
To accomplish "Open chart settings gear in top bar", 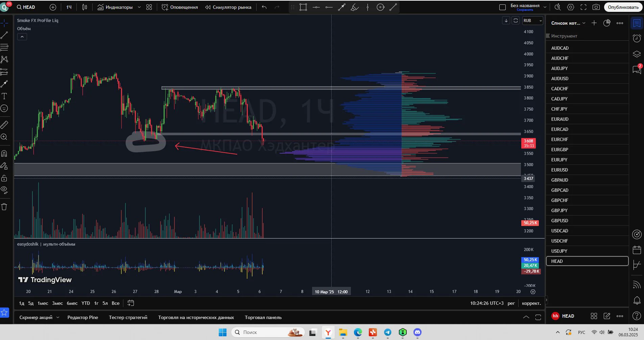I will (x=571, y=7).
